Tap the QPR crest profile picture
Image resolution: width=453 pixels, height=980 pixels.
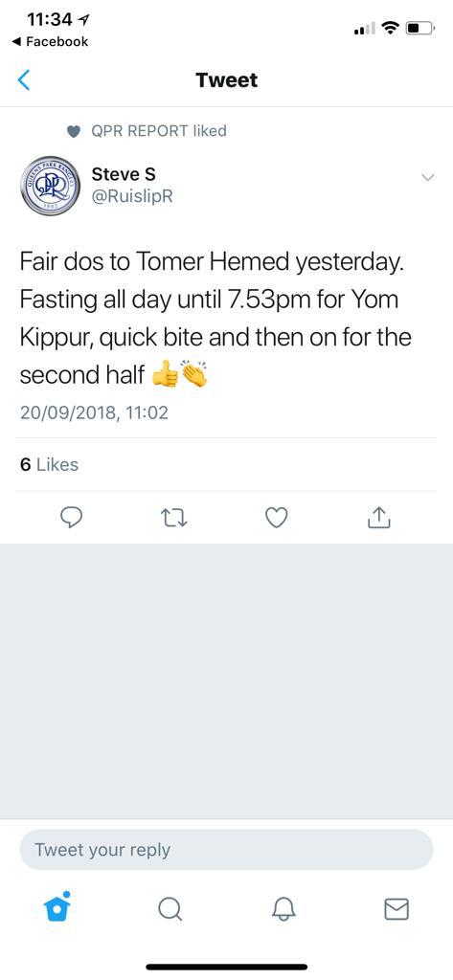coord(50,186)
